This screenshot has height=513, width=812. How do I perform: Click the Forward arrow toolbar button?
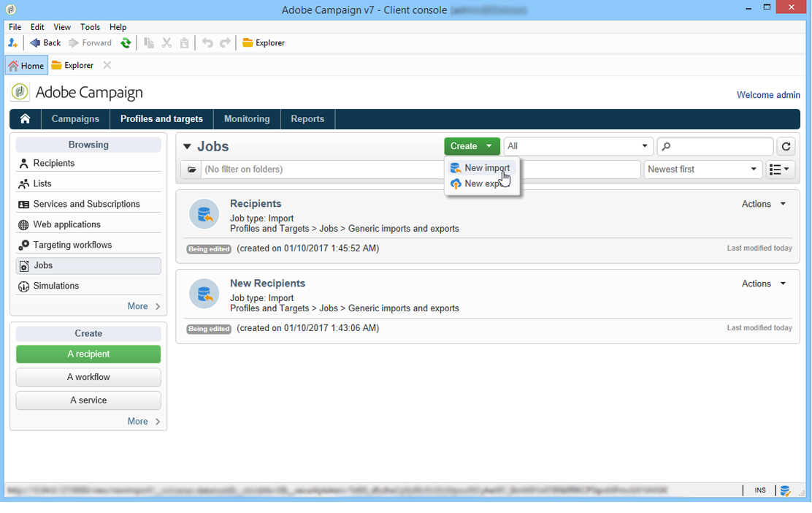point(90,43)
